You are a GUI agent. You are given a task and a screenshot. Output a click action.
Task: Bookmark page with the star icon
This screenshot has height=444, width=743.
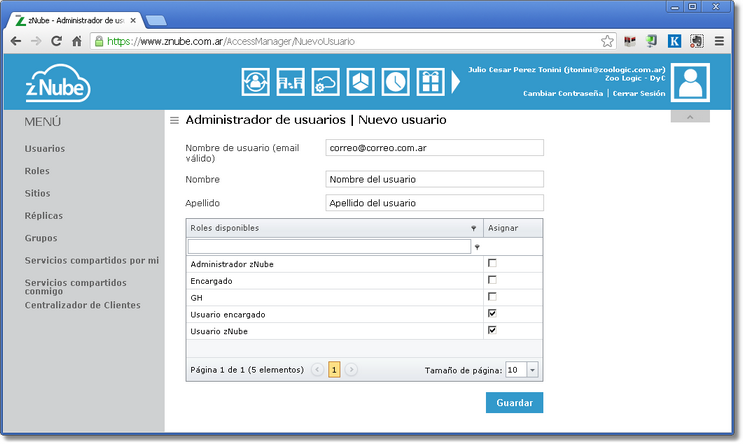click(x=607, y=42)
